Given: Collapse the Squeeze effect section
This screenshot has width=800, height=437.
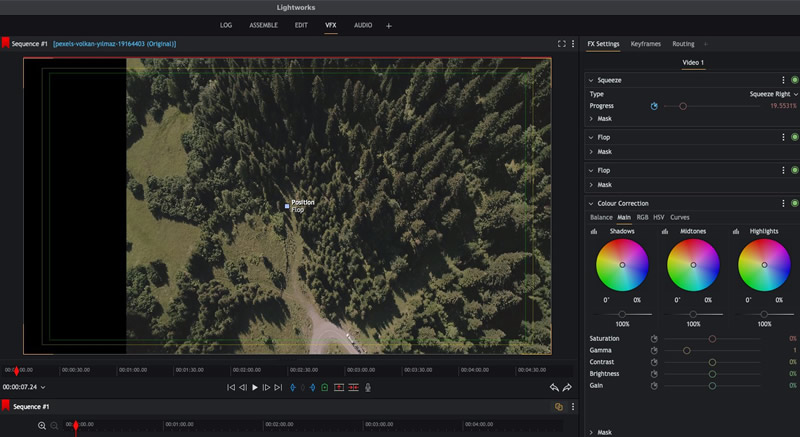Looking at the screenshot, I should 591,80.
